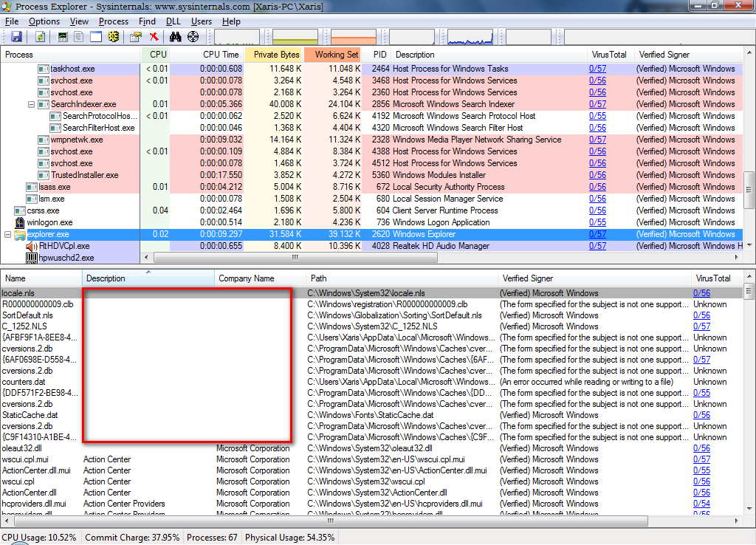Click the CPU usage mini graph in toolbar
Screen dimensions: 756x545
(237, 37)
